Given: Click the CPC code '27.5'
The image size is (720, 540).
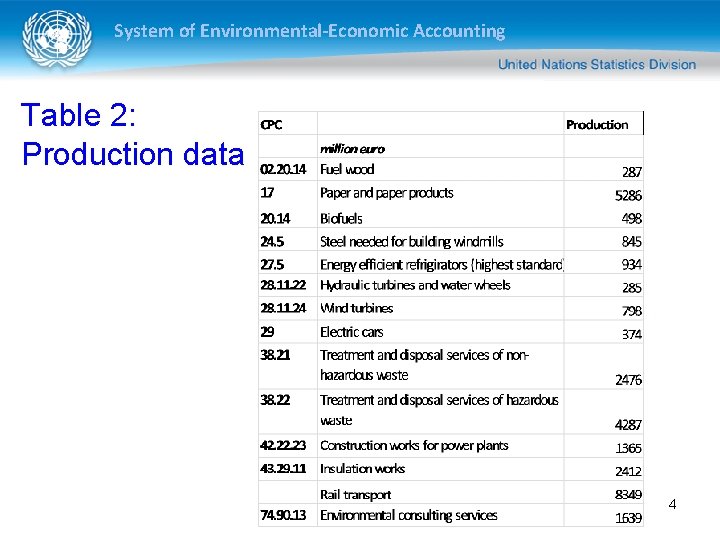Looking at the screenshot, I should pos(272,264).
